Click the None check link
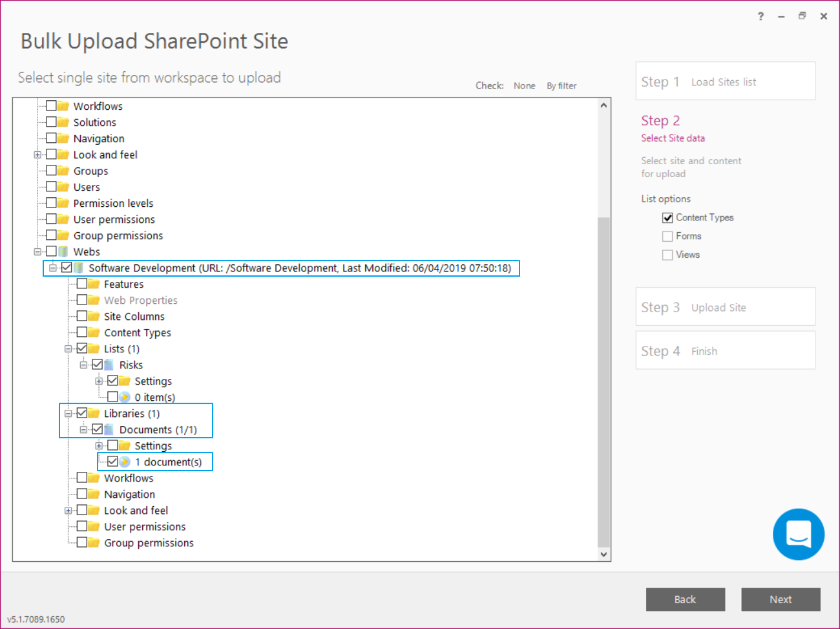This screenshot has width=840, height=629. [x=524, y=86]
